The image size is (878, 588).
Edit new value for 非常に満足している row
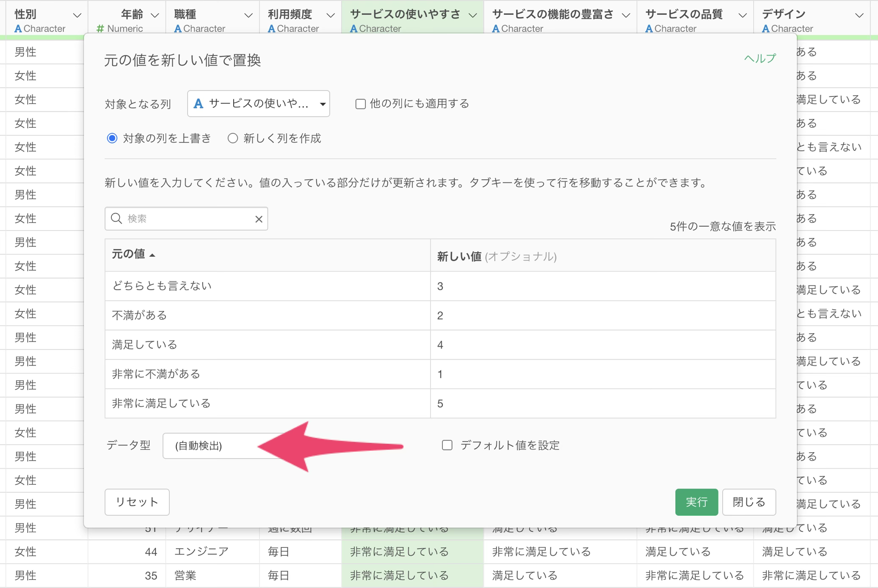[x=603, y=404]
